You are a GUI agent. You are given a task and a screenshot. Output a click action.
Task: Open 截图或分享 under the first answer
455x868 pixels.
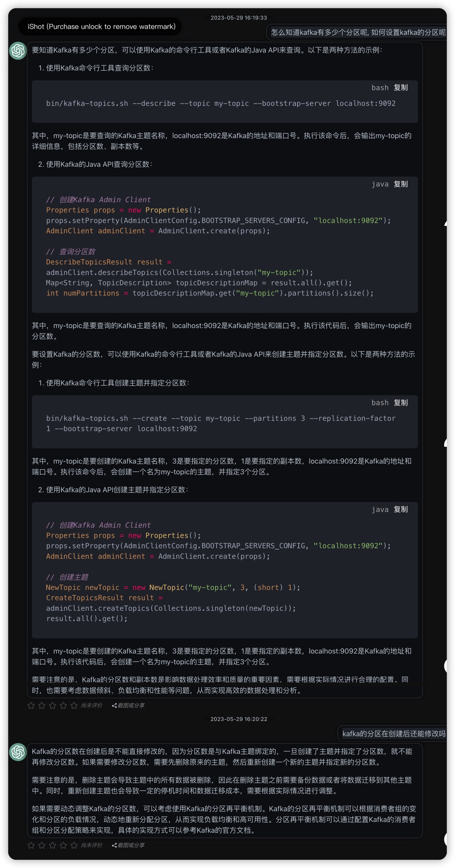pyautogui.click(x=129, y=705)
